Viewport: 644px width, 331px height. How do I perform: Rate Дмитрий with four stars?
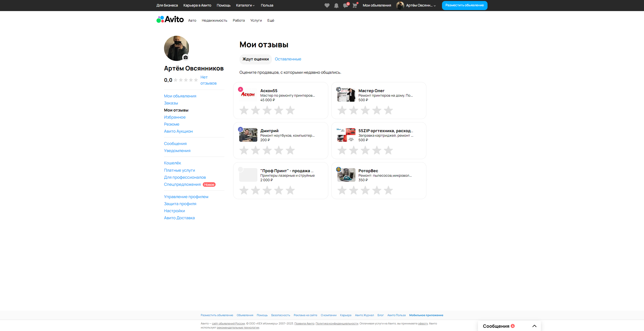click(279, 150)
